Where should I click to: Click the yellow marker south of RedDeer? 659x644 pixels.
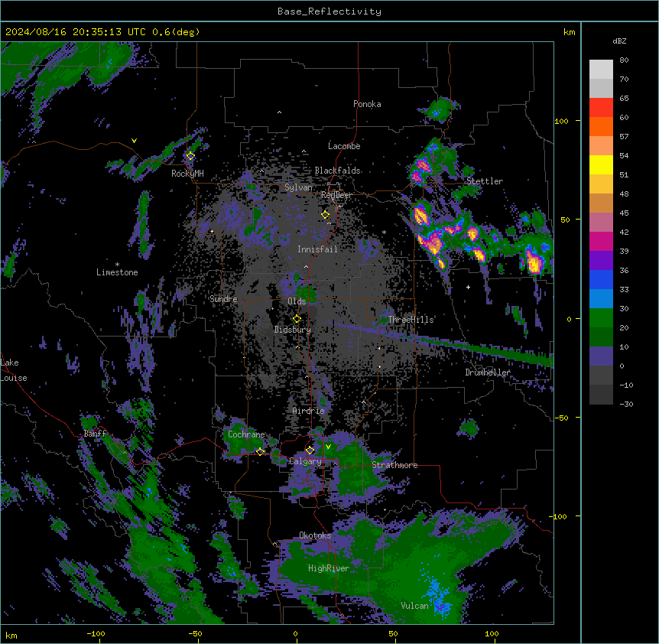(x=325, y=215)
